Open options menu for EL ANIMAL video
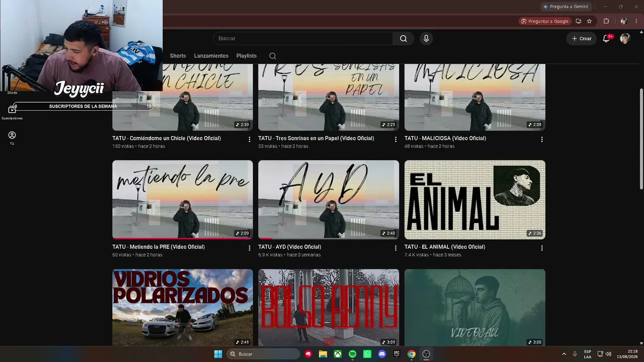The width and height of the screenshot is (644, 362). tap(541, 248)
